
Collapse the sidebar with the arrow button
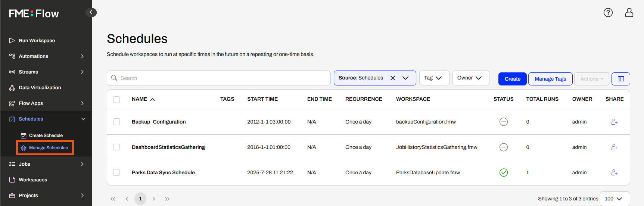91,12
